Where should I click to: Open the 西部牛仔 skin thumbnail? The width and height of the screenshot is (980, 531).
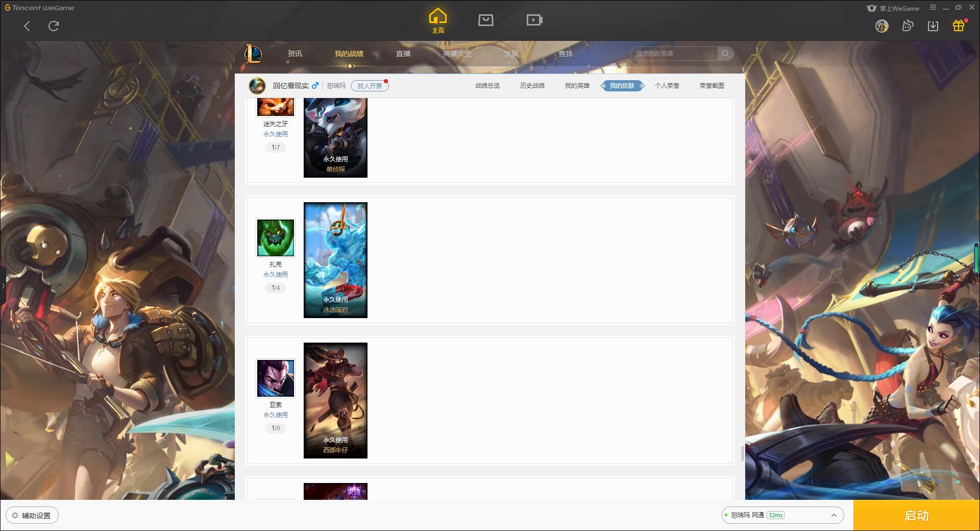335,400
